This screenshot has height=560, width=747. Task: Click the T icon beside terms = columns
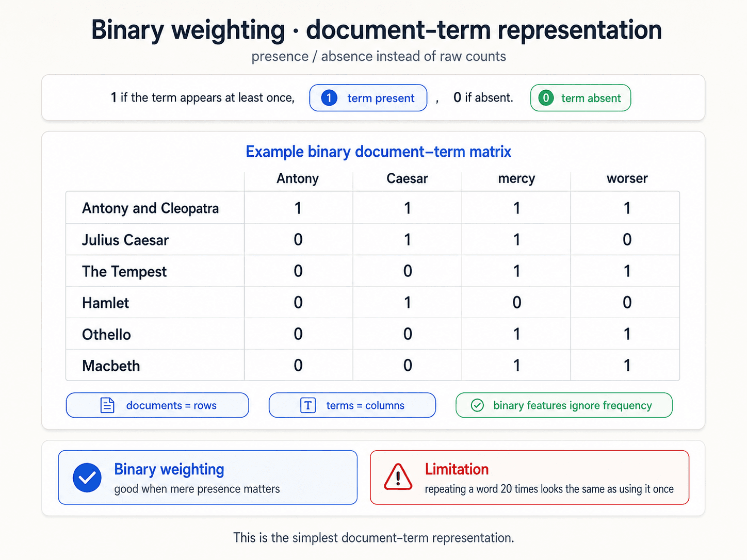308,405
